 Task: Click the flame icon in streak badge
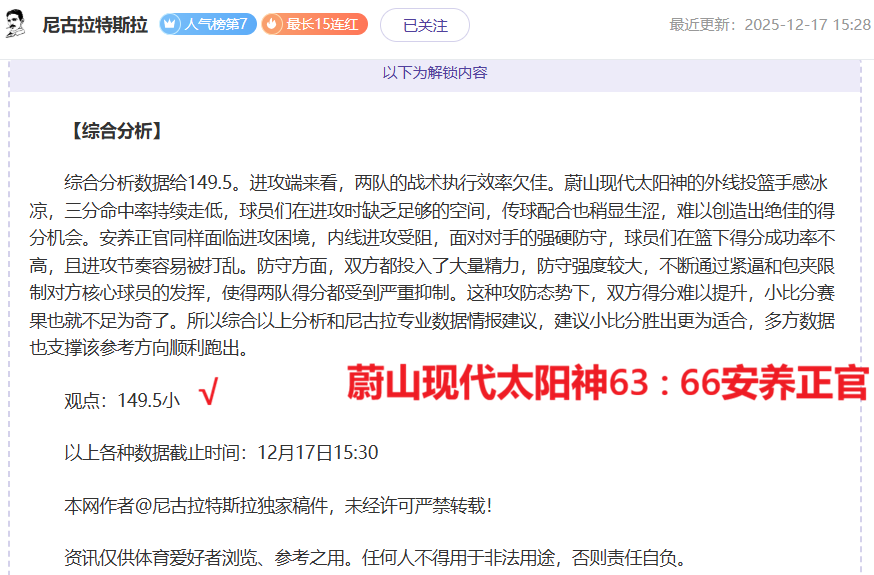(x=273, y=25)
